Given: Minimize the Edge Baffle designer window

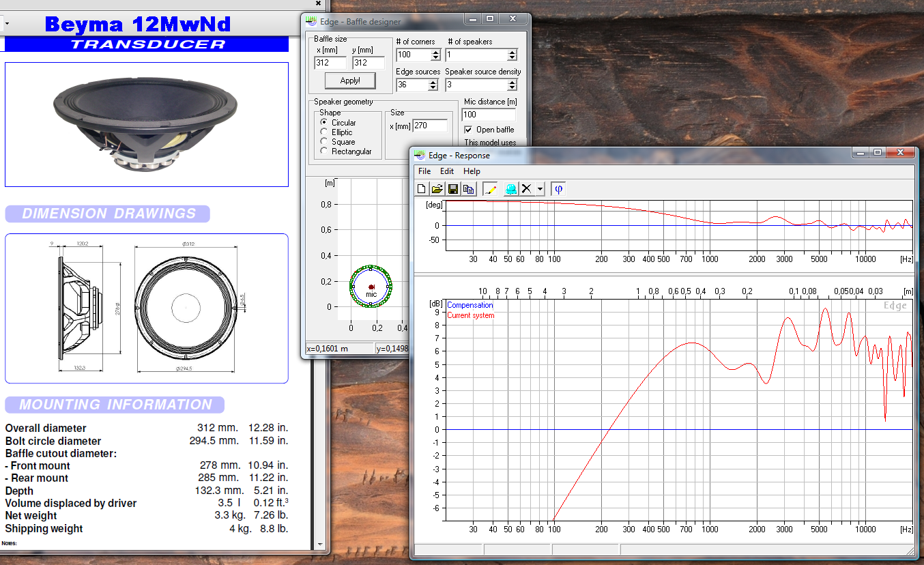Looking at the screenshot, I should click(471, 19).
